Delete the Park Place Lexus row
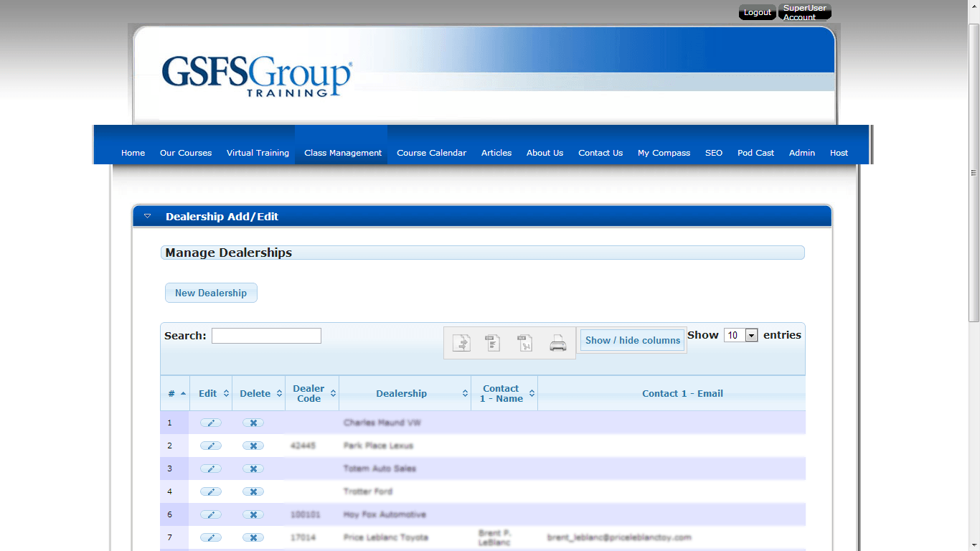Screen dimensions: 980x551 pyautogui.click(x=253, y=446)
